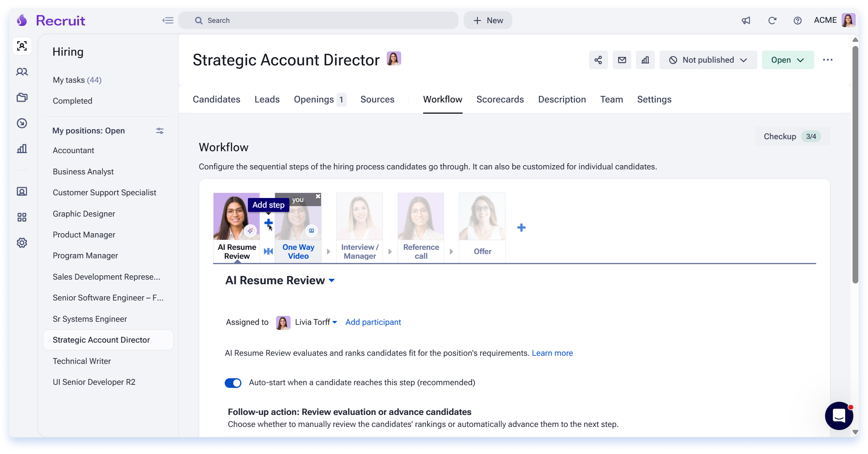Switch to the Candidates tab

click(216, 99)
